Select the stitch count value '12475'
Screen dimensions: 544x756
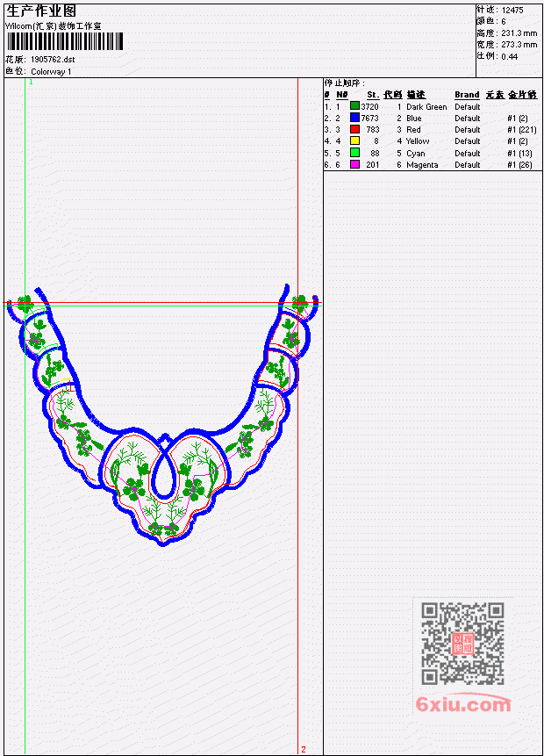point(512,11)
